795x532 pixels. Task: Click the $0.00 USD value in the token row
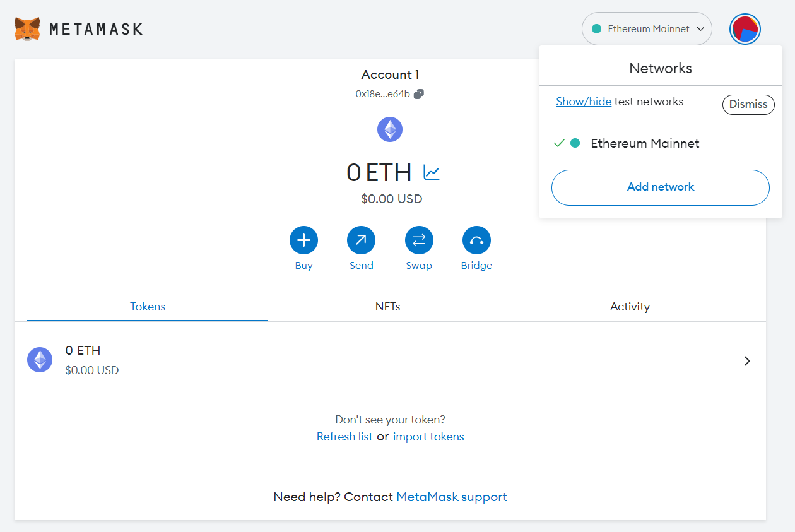tap(92, 370)
